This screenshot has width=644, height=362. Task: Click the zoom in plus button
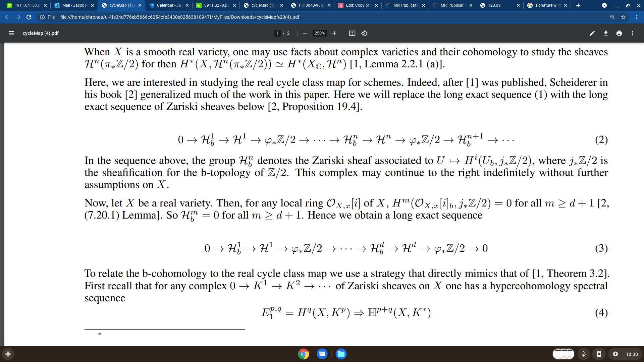(x=334, y=33)
